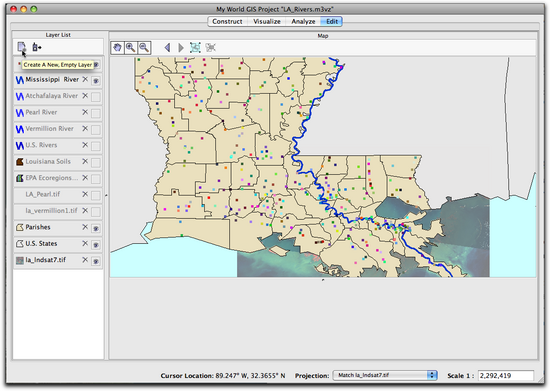Remove the la_lndsat7.tif layer

click(85, 260)
